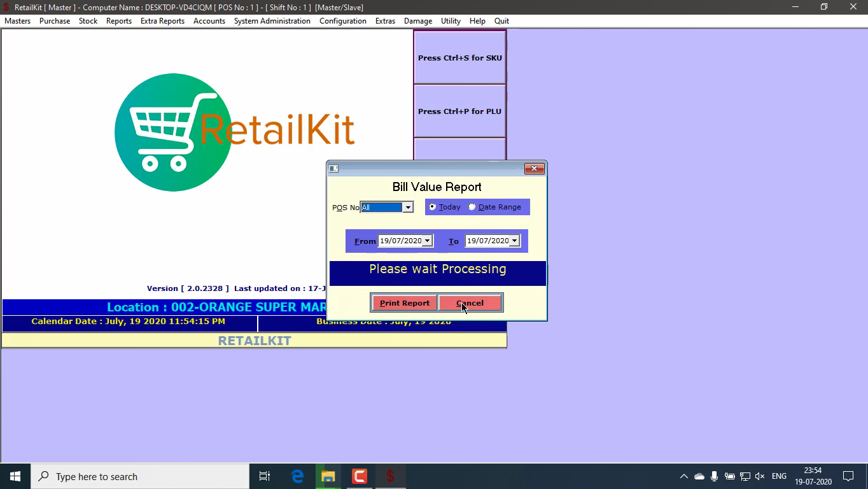Open the Masters menu
868x489 pixels.
(x=17, y=21)
